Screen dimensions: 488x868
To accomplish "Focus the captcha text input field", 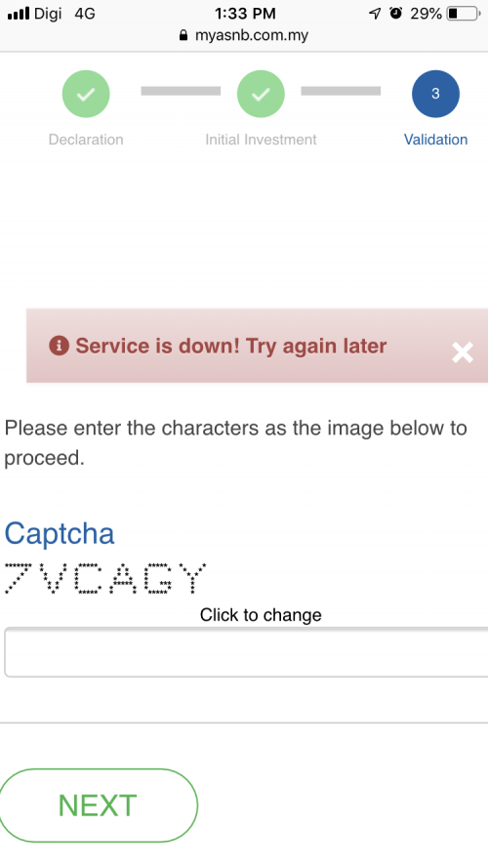I will point(246,652).
